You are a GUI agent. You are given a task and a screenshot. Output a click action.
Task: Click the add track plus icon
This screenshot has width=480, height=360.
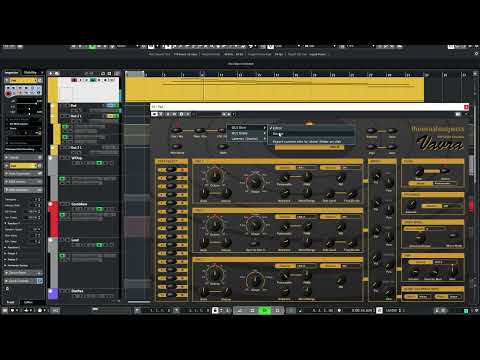(51, 73)
